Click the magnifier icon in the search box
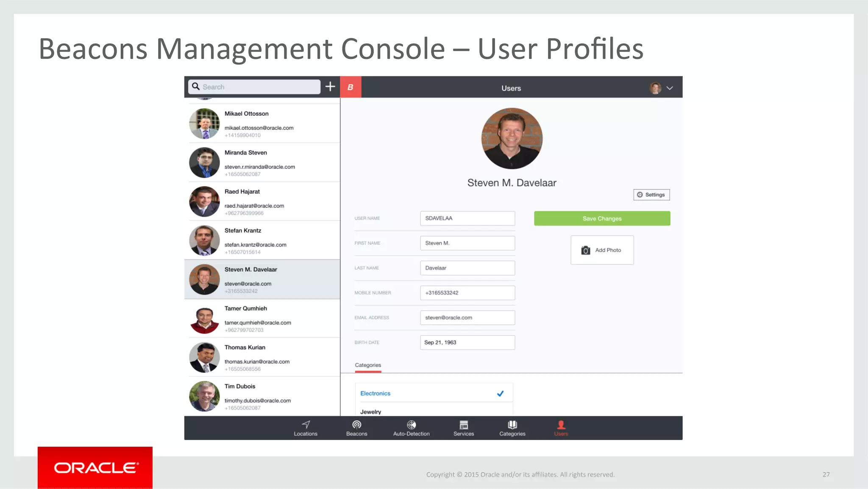This screenshot has width=868, height=489. point(195,87)
